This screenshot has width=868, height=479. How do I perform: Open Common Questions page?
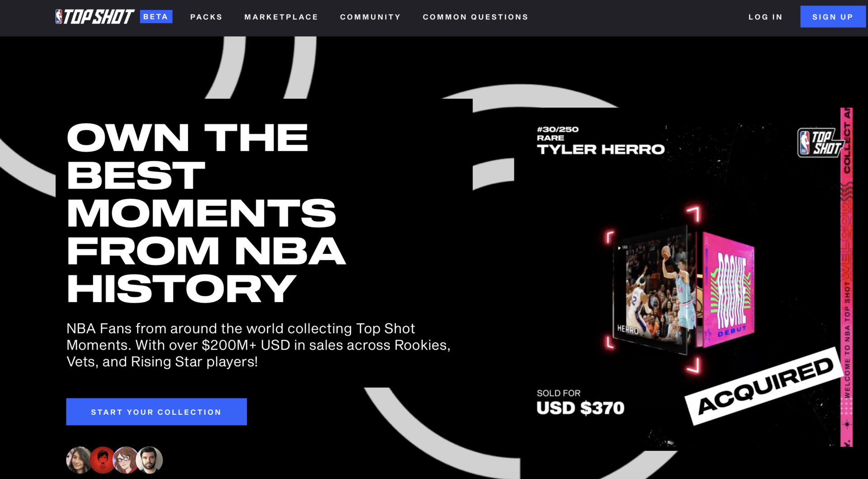pyautogui.click(x=475, y=17)
